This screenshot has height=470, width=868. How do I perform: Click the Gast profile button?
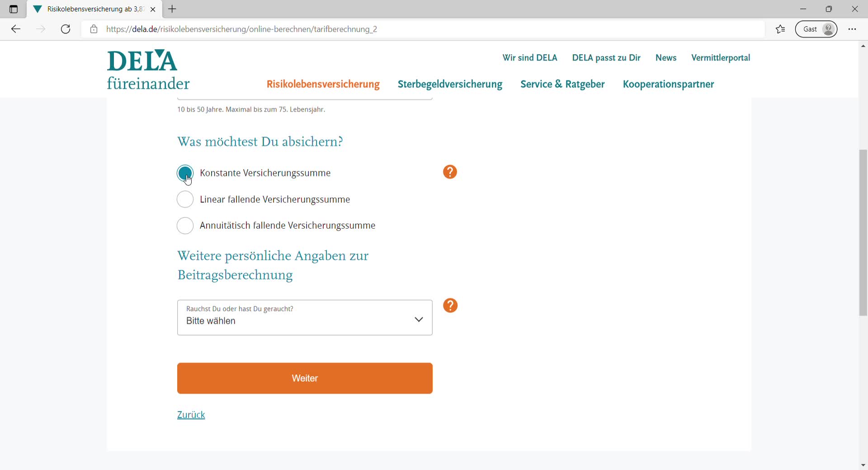(816, 29)
